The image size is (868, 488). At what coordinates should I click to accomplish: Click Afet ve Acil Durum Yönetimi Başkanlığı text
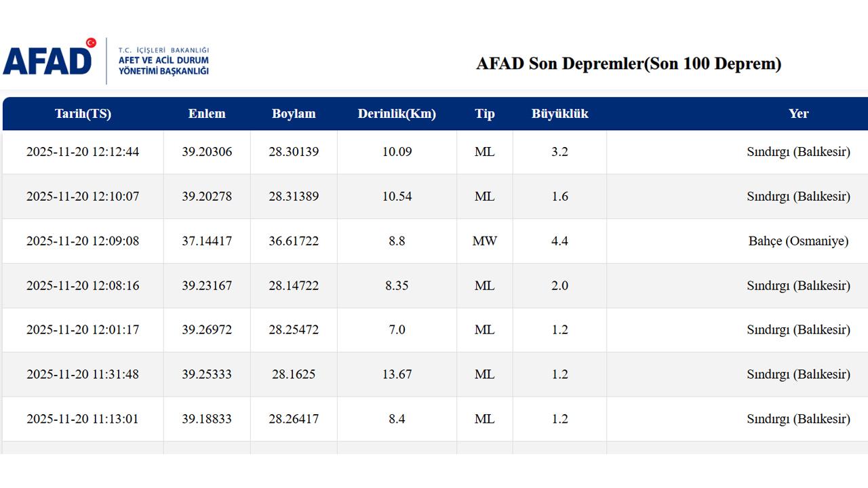pyautogui.click(x=163, y=61)
